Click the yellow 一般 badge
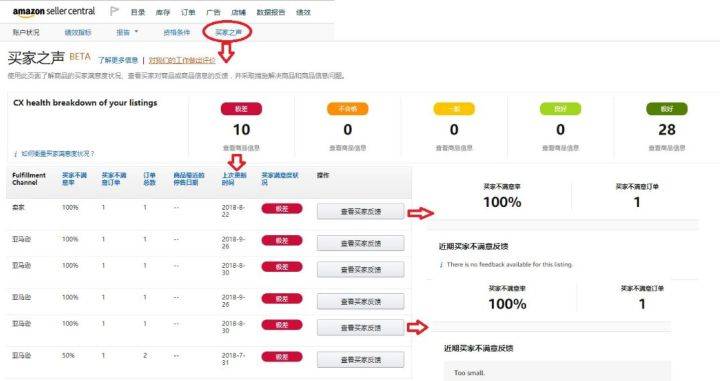Viewport: 720px width, 381px height. coord(454,109)
